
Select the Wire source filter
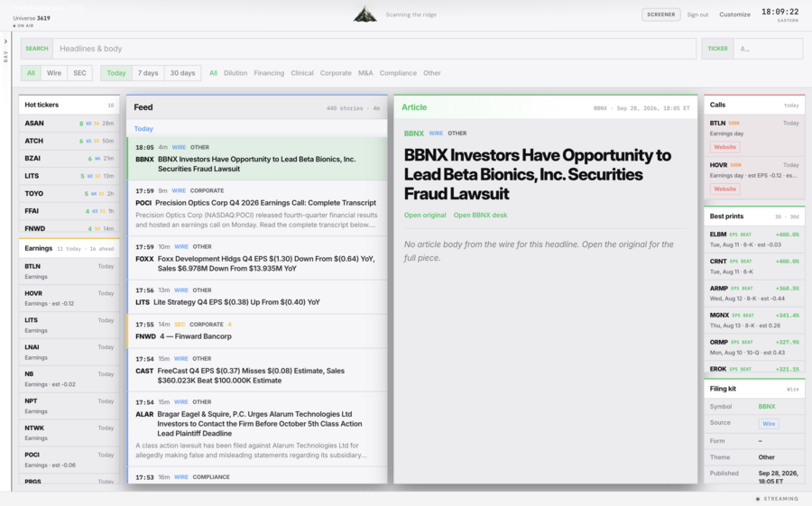54,73
